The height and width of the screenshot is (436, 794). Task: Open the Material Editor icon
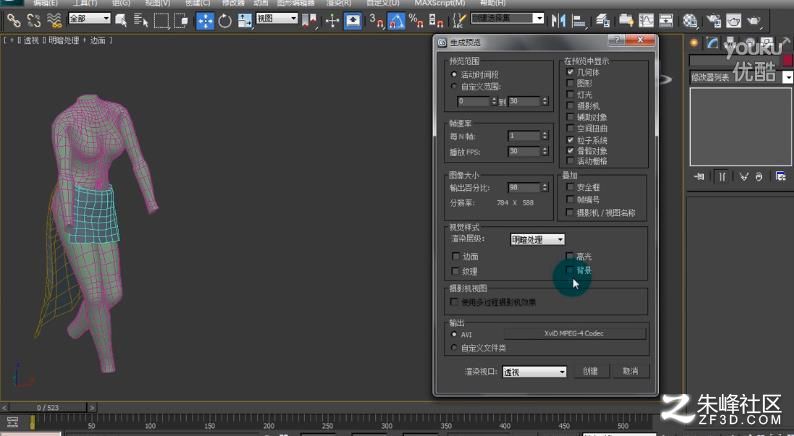click(690, 21)
